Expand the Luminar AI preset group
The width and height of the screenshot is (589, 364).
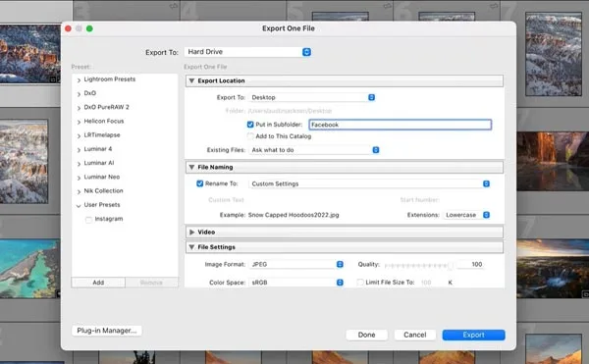pyautogui.click(x=79, y=163)
